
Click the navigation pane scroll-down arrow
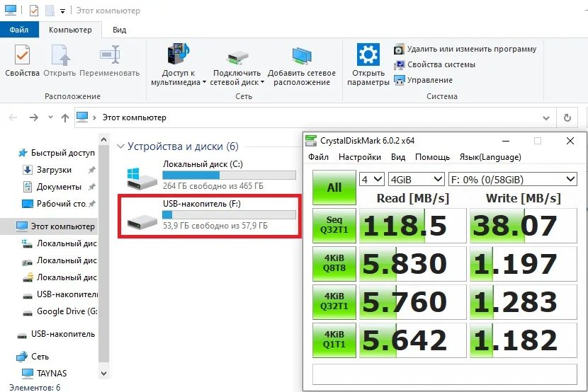click(104, 374)
